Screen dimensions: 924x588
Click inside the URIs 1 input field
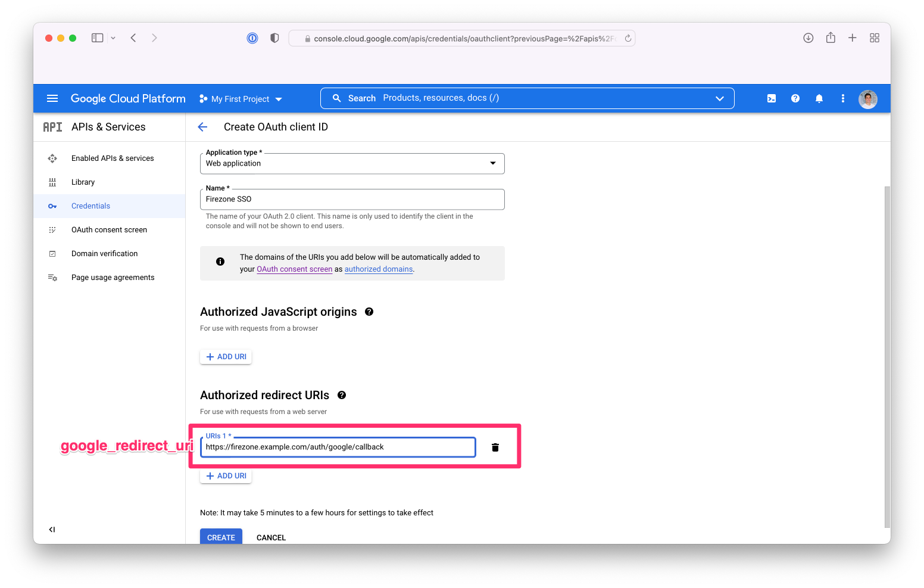[x=337, y=447]
